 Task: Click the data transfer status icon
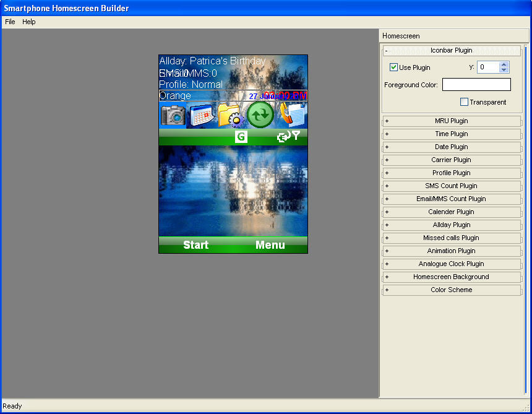pos(284,136)
